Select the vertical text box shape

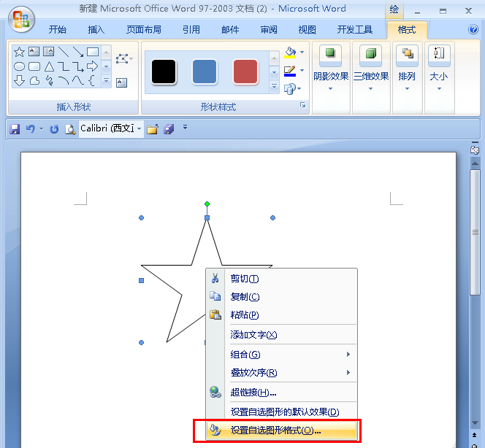coord(48,51)
